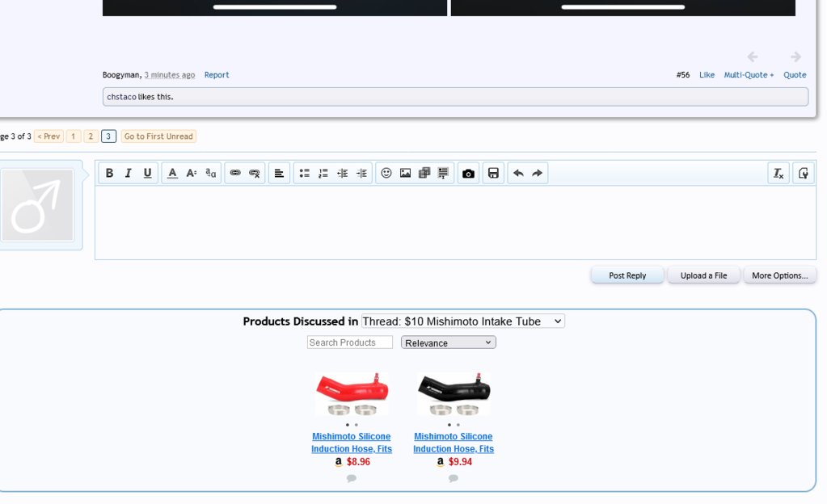Insert ordered numbered list

323,173
